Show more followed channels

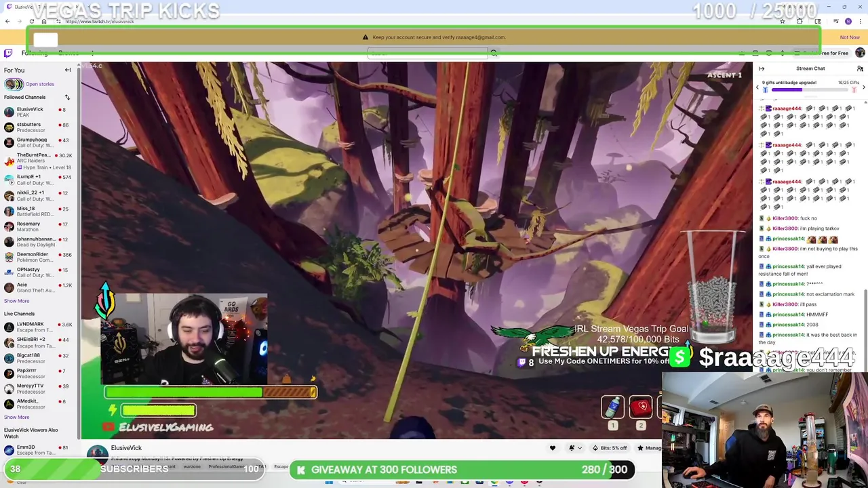tap(16, 301)
